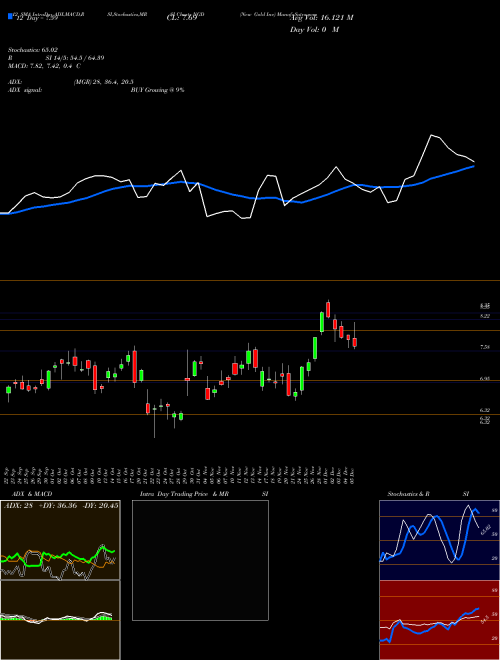This screenshot has width=500, height=660.
Task: Click the 'CL: 7.59' closing price label
Action: [182, 18]
